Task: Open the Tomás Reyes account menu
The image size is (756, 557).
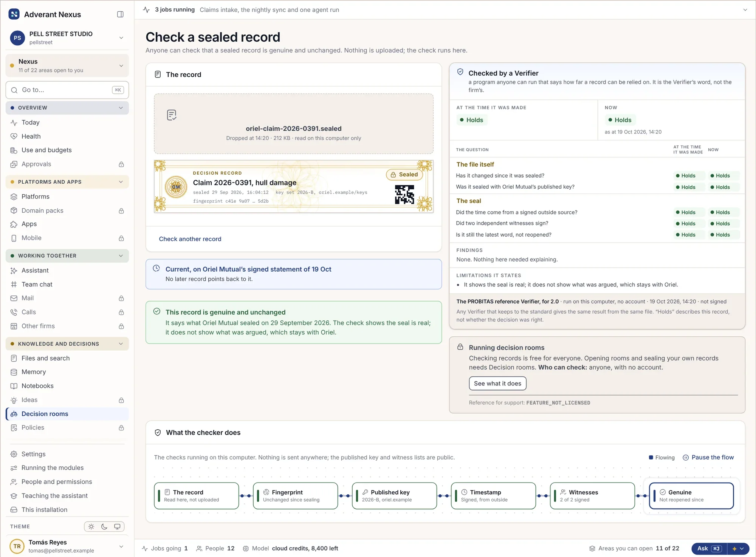Action: [67, 546]
